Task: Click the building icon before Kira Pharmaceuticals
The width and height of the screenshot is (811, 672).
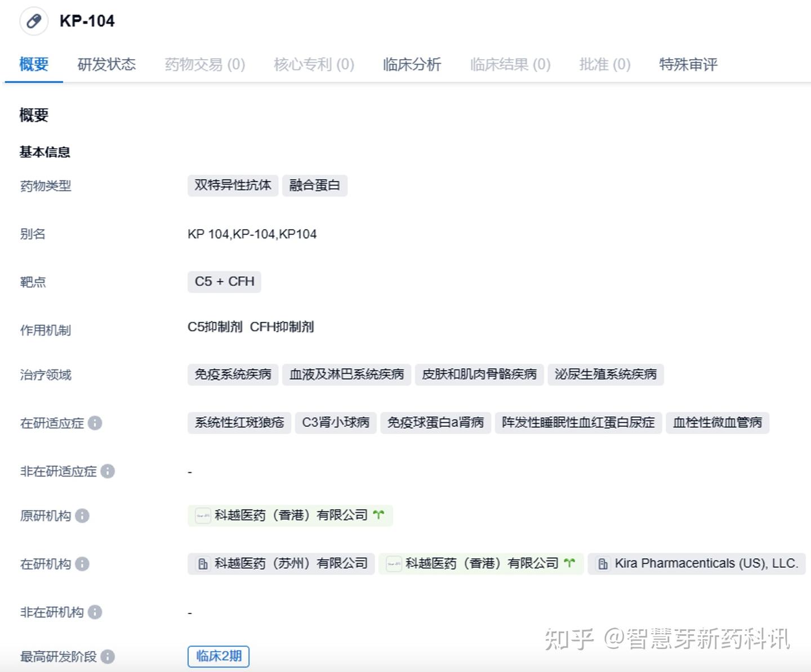Action: [604, 563]
